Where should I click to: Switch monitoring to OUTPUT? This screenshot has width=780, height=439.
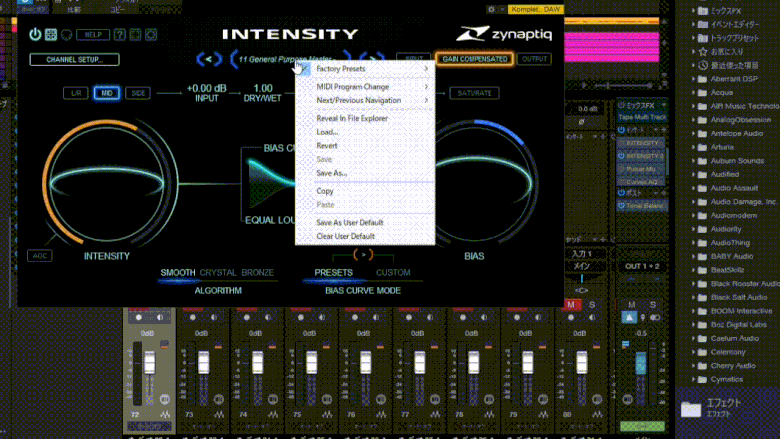coord(534,59)
